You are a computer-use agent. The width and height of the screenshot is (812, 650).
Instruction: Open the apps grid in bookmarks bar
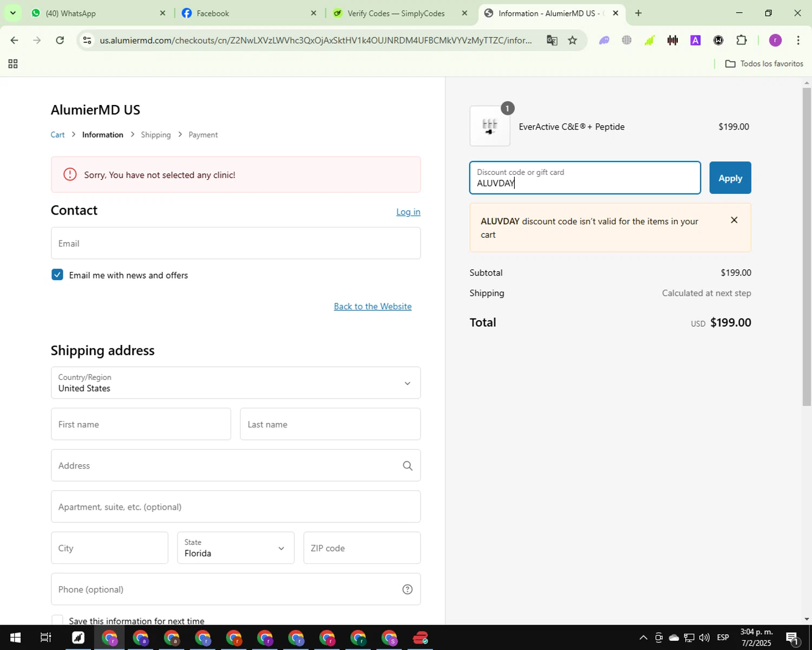(13, 64)
